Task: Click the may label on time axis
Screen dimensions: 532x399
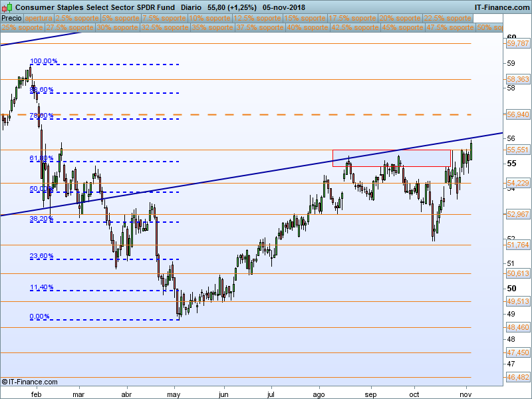Action: coord(174,394)
